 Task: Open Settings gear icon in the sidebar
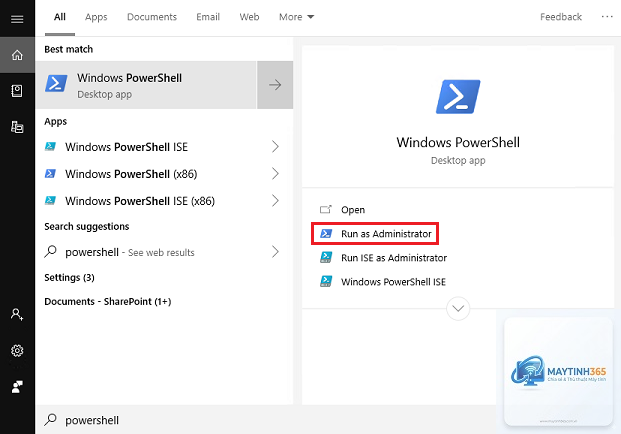coord(17,350)
